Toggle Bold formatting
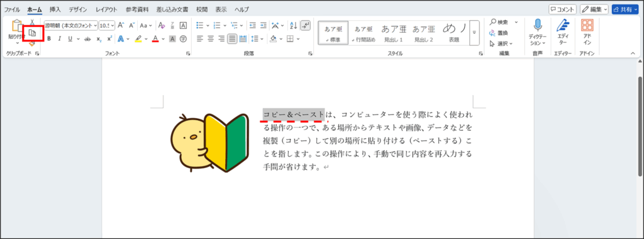Image resolution: width=644 pixels, height=239 pixels. 49,39
